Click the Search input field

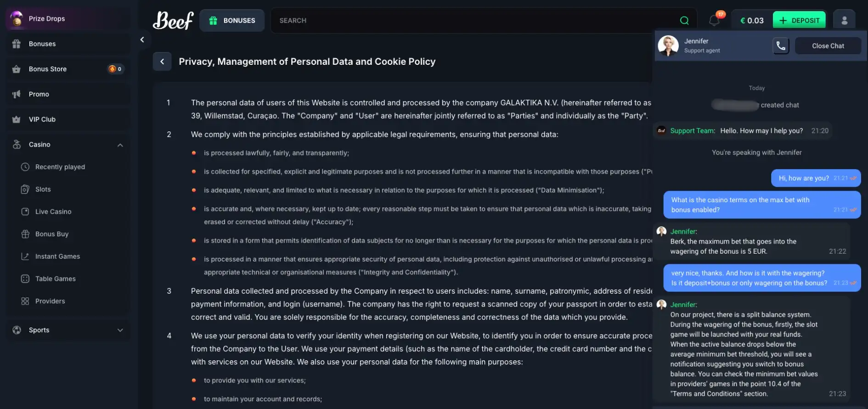tap(473, 20)
